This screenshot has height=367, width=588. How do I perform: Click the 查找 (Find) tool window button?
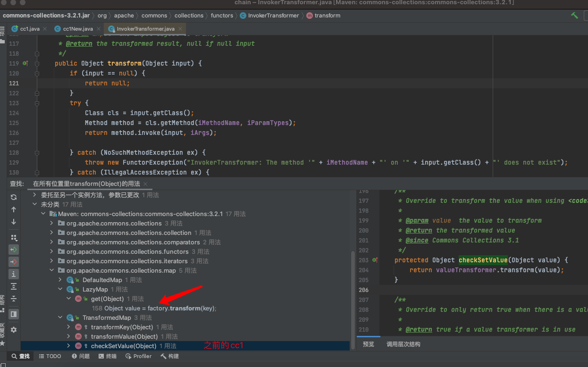point(20,356)
